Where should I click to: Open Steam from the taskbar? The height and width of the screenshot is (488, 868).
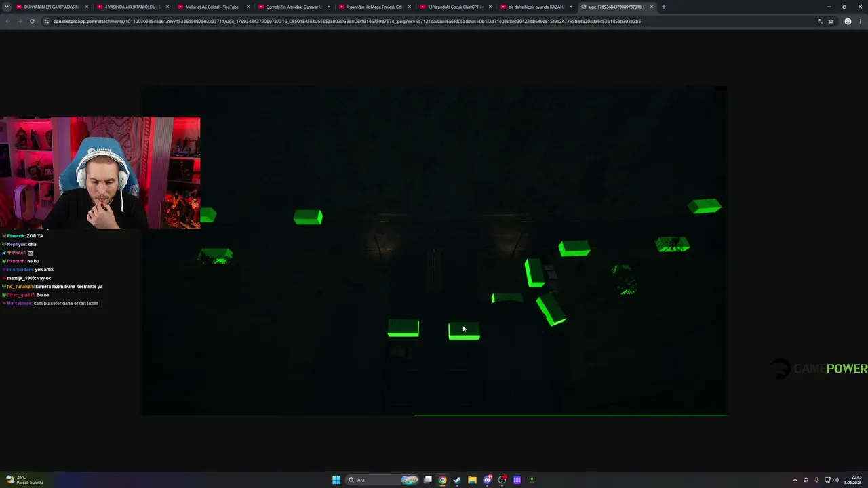coord(457,480)
